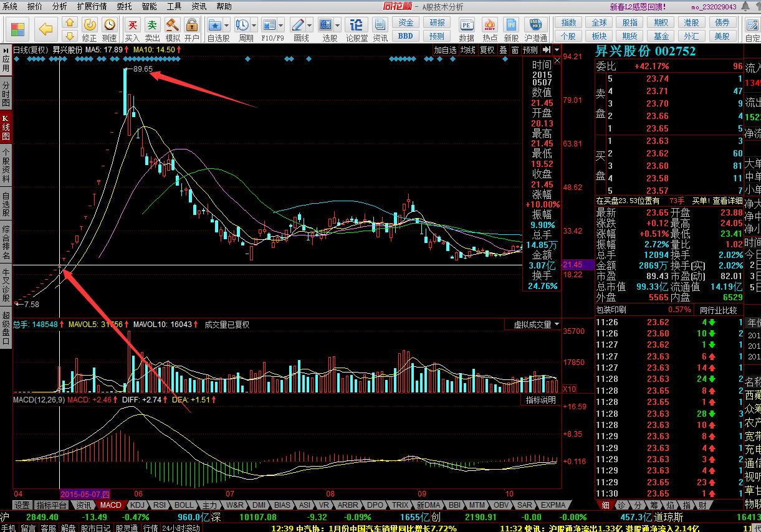Open the 报价 menu

[35, 6]
